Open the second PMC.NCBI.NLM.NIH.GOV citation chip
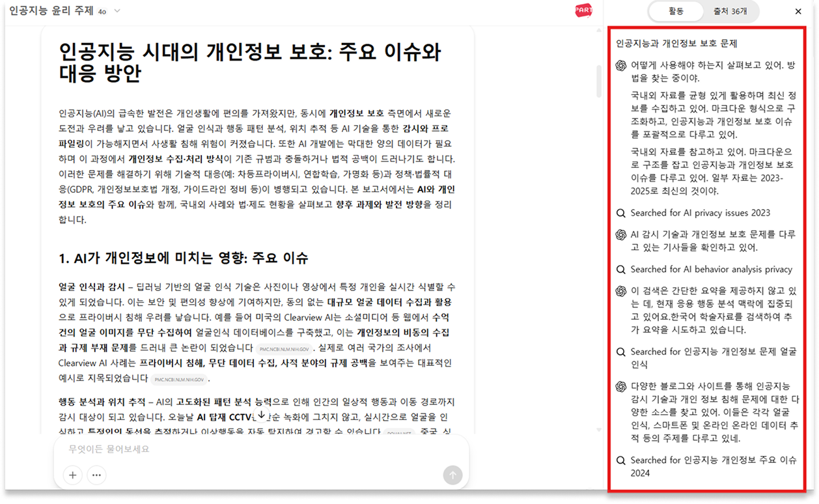The width and height of the screenshot is (819, 504). click(x=180, y=379)
